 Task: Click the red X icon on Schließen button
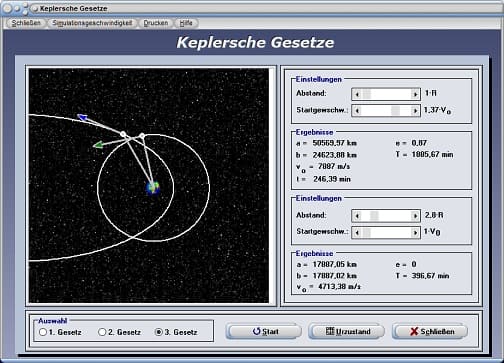pos(414,331)
